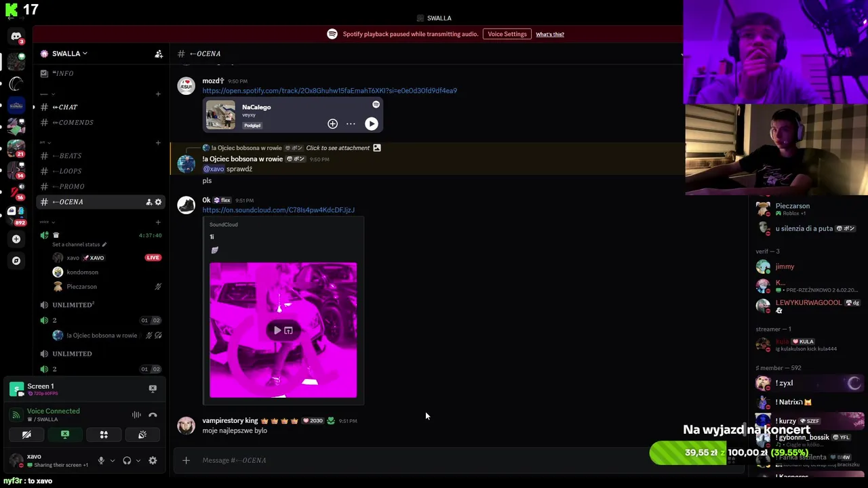Click the NaCalego album cover thumbnail

(220, 115)
